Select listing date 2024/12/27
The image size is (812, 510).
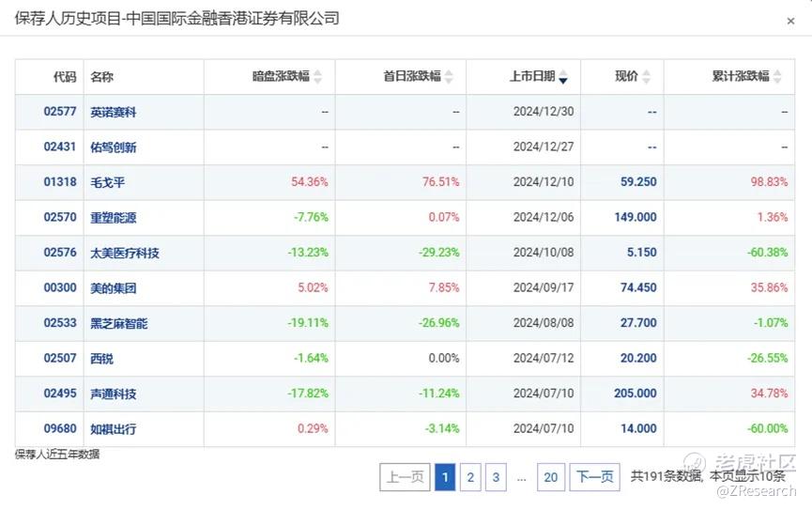(544, 147)
